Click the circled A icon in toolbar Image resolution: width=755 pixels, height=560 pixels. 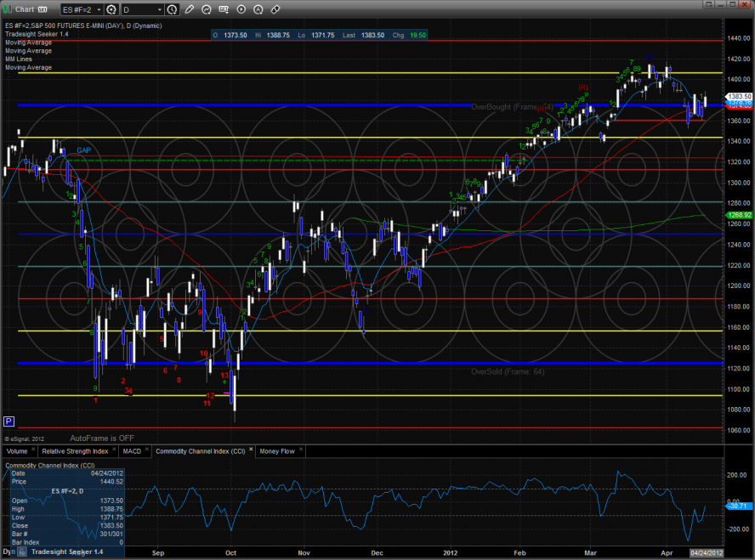pyautogui.click(x=260, y=9)
